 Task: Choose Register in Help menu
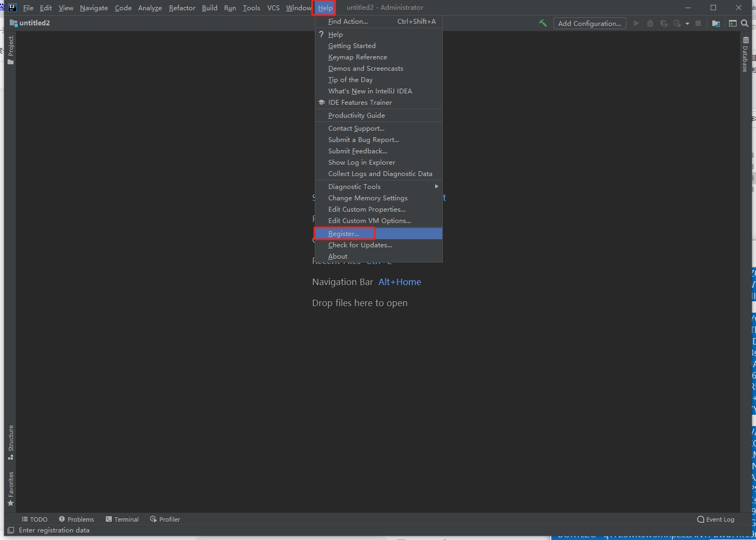pos(379,233)
